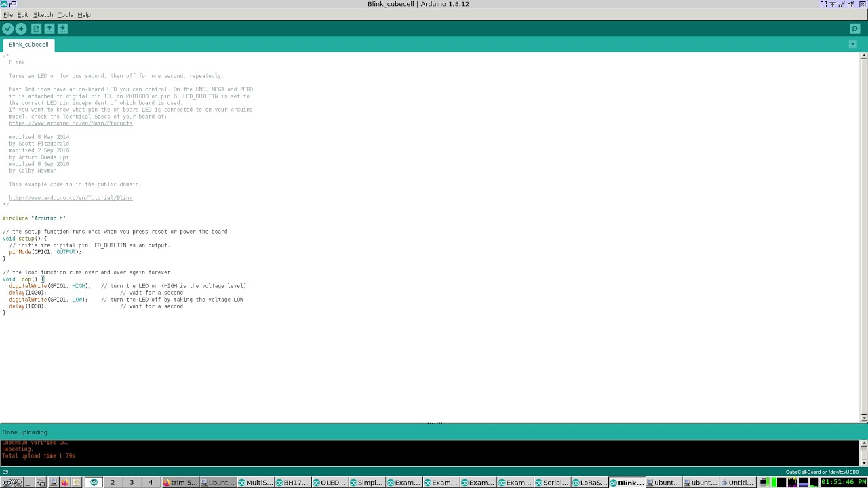The image size is (868, 488).
Task: Click the pinMode(GPIO1, OUTPUT); code line
Action: [x=45, y=252]
